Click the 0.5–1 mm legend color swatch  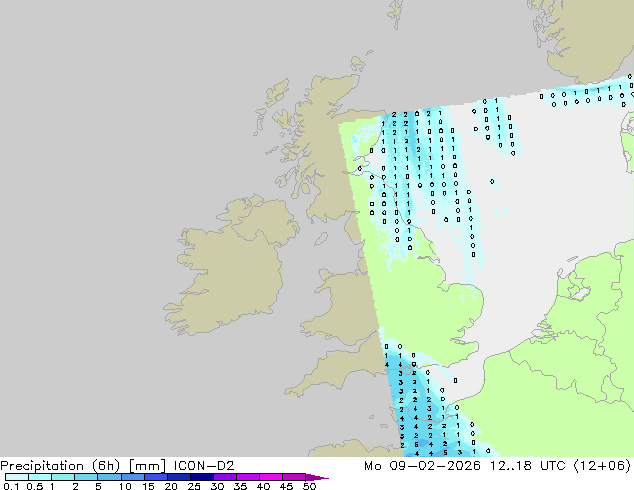coord(40,477)
